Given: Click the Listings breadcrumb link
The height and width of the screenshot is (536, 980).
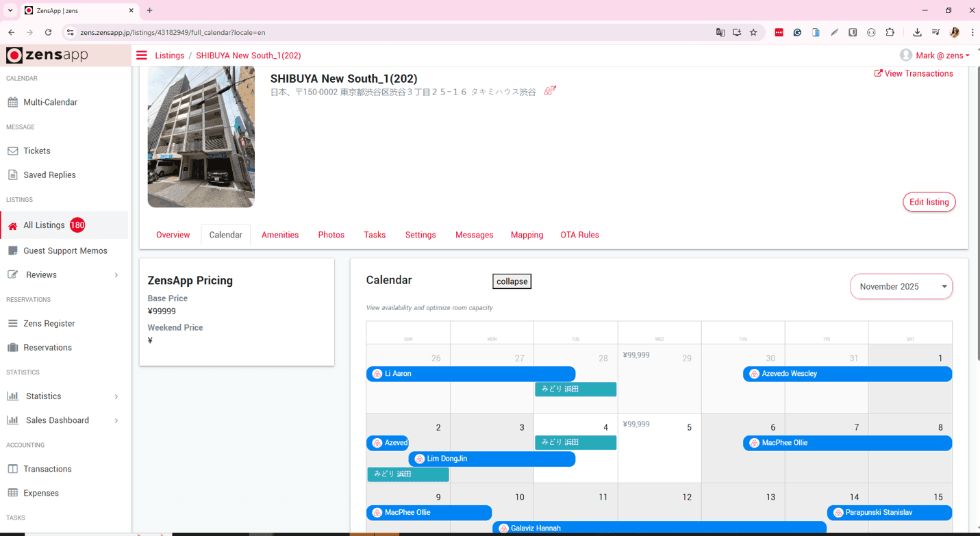Looking at the screenshot, I should click(x=169, y=55).
